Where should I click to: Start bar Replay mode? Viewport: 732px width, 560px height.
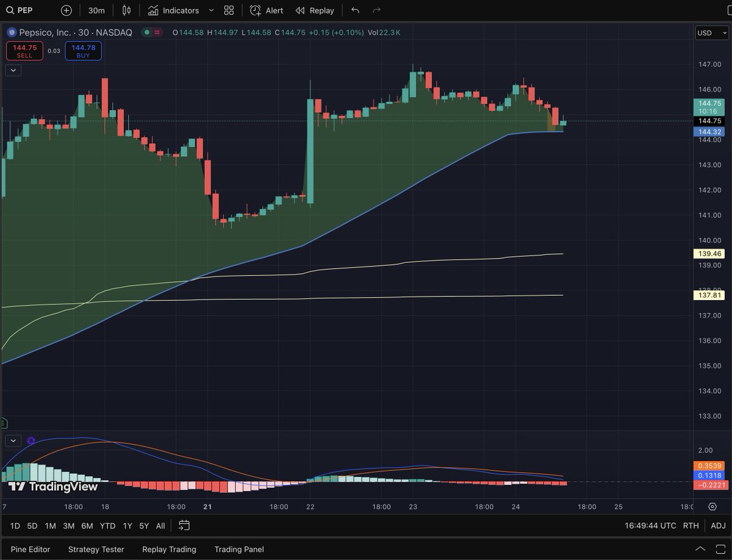pos(315,10)
